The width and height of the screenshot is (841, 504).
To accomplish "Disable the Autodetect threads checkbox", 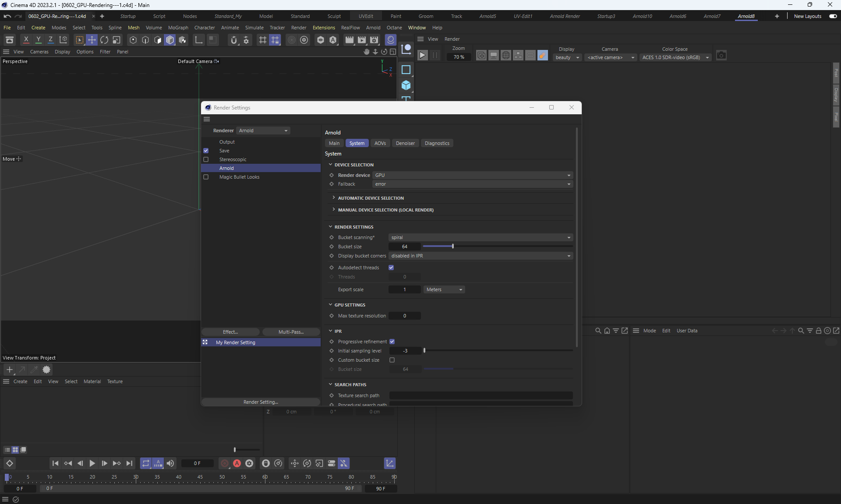I will coord(391,268).
